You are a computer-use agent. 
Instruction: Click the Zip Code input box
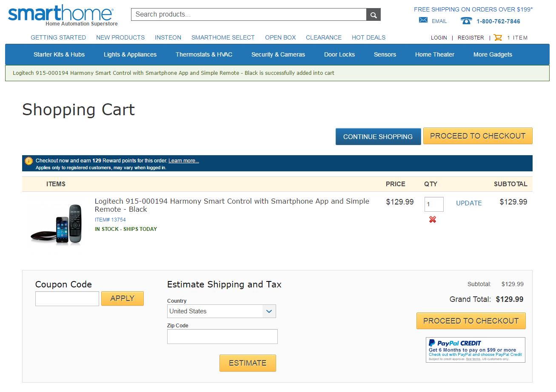[222, 336]
